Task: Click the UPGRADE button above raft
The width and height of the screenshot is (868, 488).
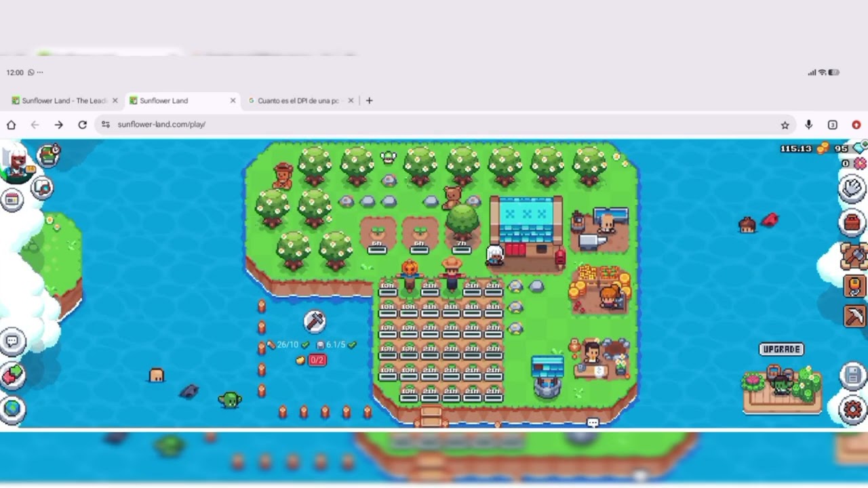Action: pyautogui.click(x=781, y=349)
